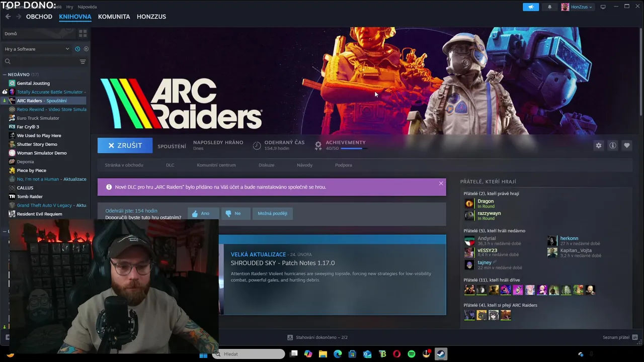Toggle sort by recent activity clock icon

[x=77, y=49]
